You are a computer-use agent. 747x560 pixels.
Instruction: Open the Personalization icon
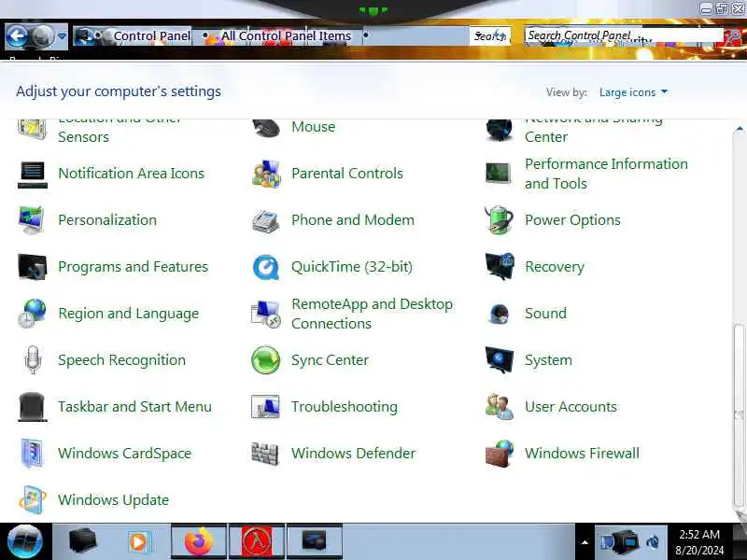pos(32,220)
